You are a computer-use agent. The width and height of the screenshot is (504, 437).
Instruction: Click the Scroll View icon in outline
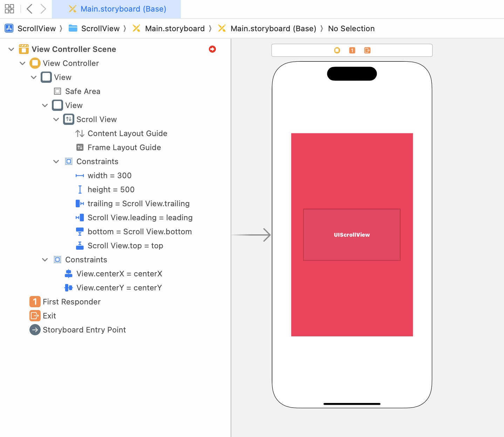(69, 119)
